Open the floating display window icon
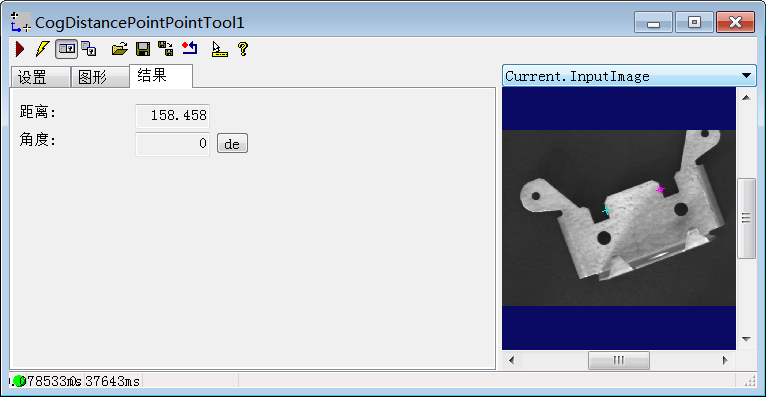The width and height of the screenshot is (766, 397). 89,49
